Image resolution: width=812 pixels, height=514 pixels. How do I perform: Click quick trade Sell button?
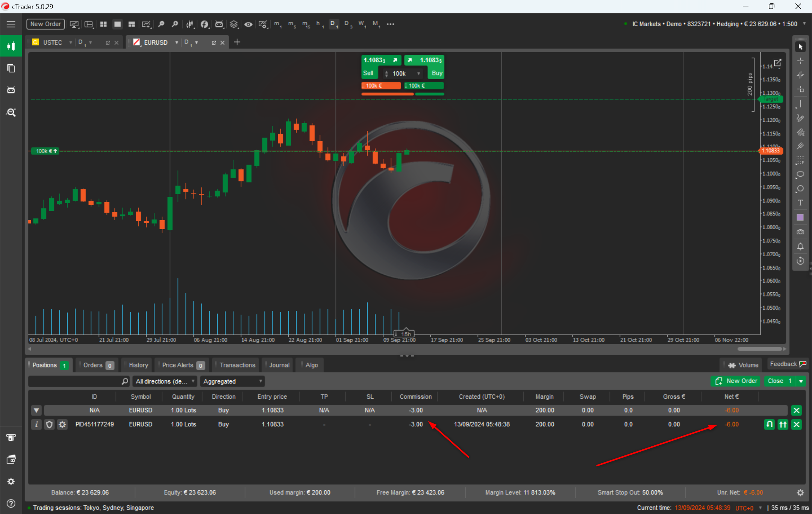[370, 73]
